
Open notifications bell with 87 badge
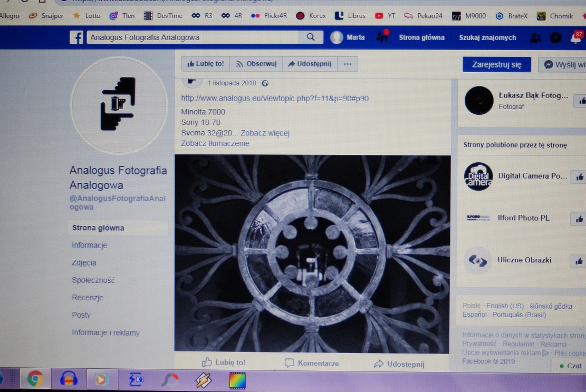coord(575,38)
